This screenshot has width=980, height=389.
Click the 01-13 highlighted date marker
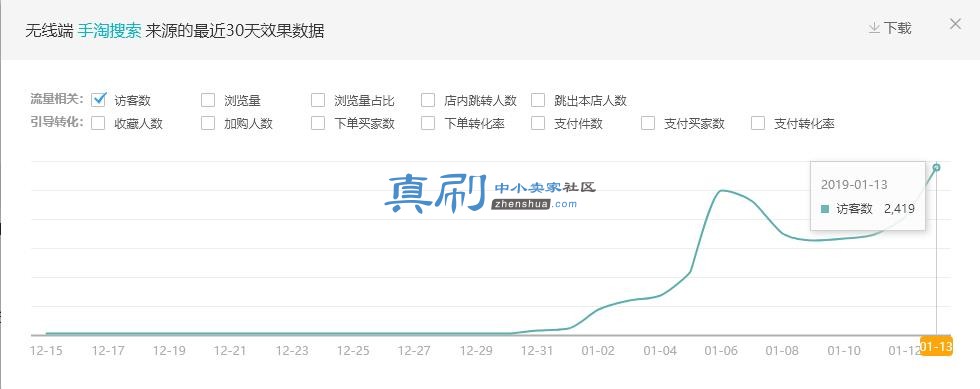point(936,346)
